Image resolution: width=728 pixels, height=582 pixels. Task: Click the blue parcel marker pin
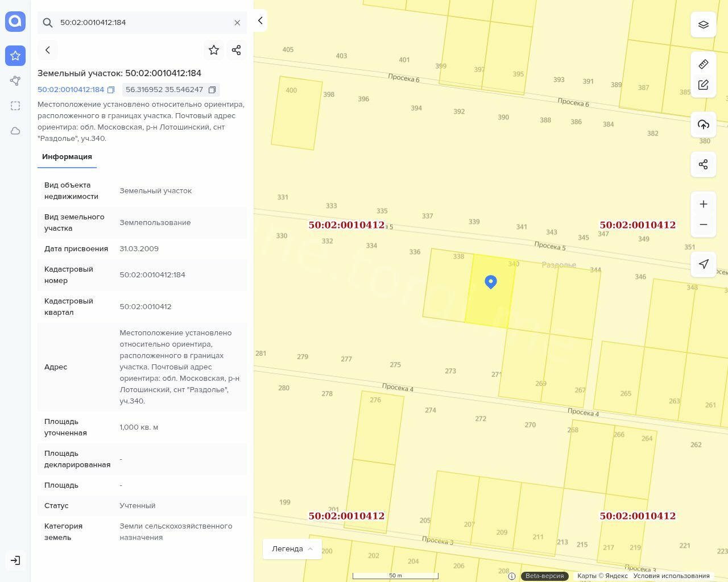491,282
